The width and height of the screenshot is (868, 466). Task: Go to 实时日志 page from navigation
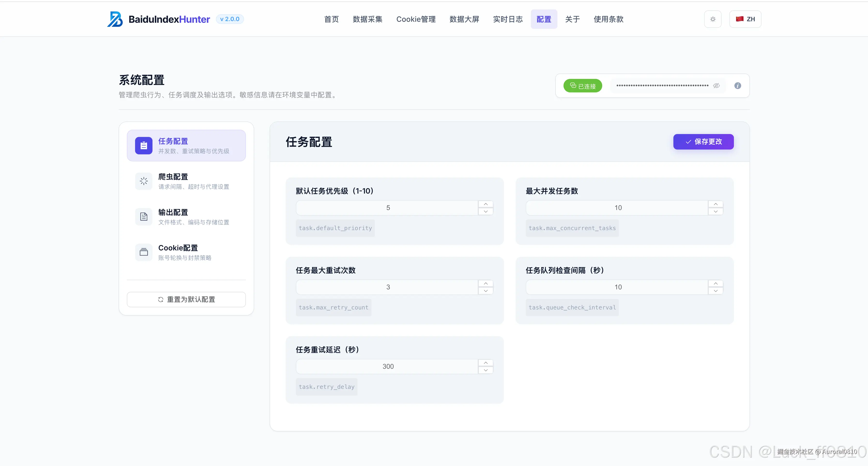507,19
